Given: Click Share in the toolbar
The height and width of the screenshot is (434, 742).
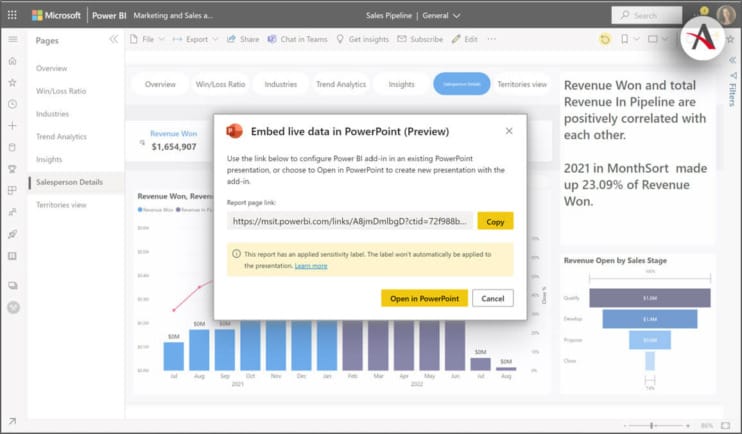Looking at the screenshot, I should pyautogui.click(x=243, y=39).
